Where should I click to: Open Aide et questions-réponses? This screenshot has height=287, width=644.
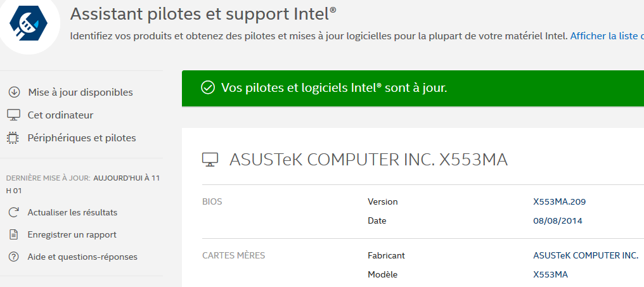tap(82, 257)
